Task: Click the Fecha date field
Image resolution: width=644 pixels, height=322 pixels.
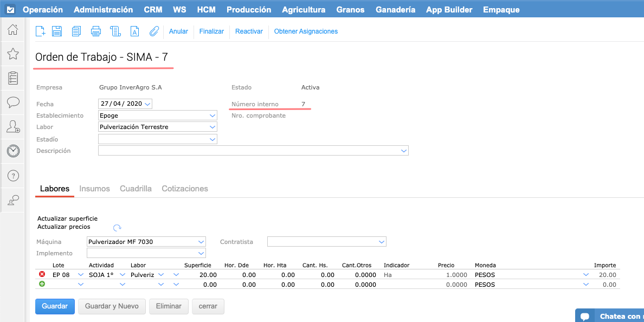Action: 125,104
